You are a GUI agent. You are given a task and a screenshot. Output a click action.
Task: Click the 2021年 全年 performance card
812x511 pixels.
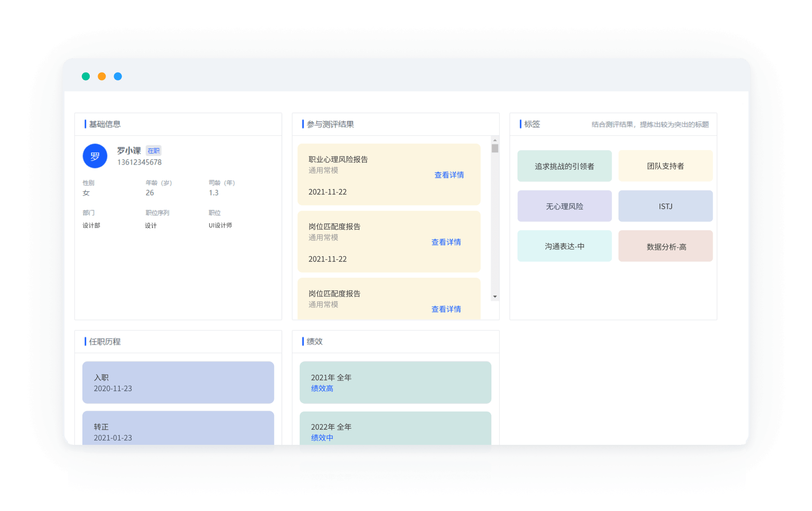pos(396,382)
